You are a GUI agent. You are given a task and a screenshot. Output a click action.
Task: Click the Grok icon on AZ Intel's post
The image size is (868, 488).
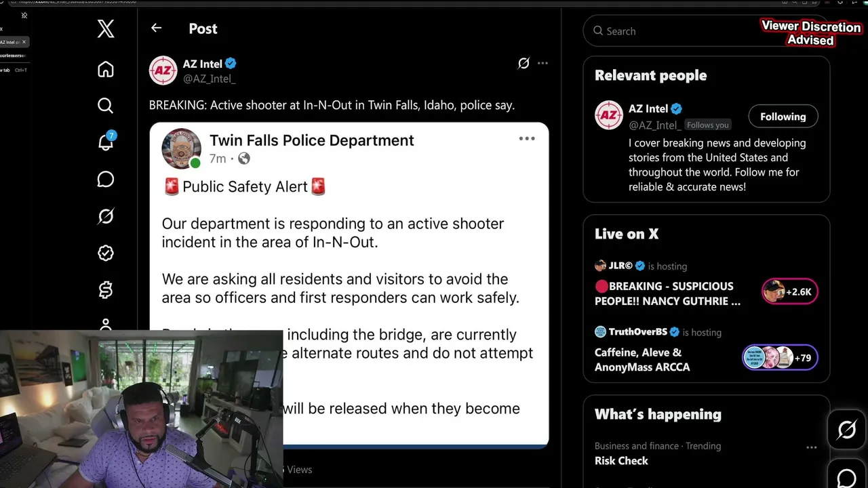(524, 63)
